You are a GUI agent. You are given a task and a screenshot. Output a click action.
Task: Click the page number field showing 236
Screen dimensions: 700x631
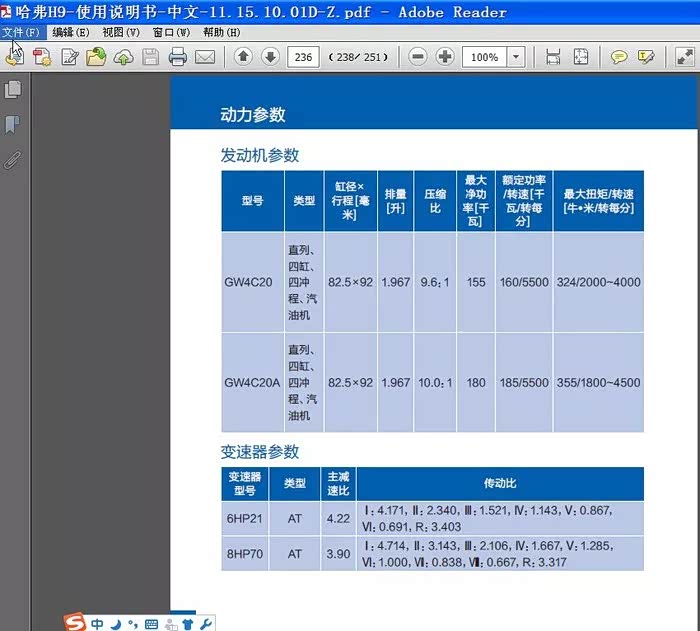(x=303, y=57)
